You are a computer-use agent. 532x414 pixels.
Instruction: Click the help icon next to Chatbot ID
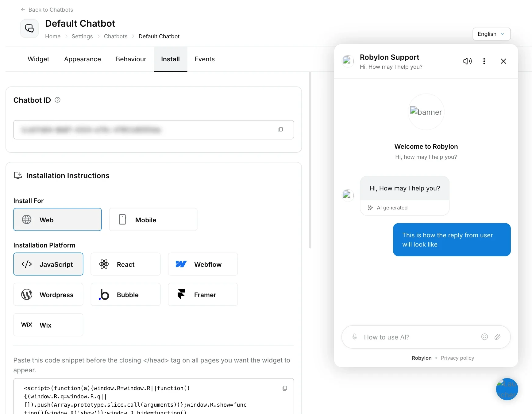pos(57,100)
